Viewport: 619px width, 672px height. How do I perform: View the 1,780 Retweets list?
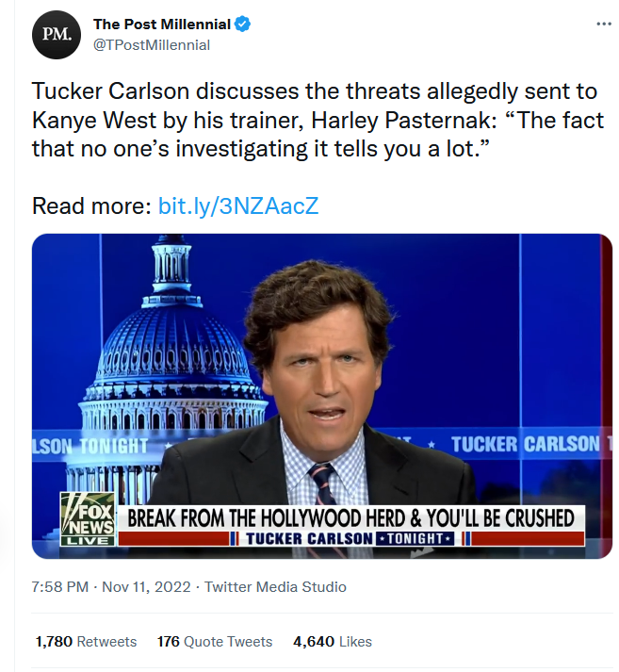pyautogui.click(x=86, y=642)
